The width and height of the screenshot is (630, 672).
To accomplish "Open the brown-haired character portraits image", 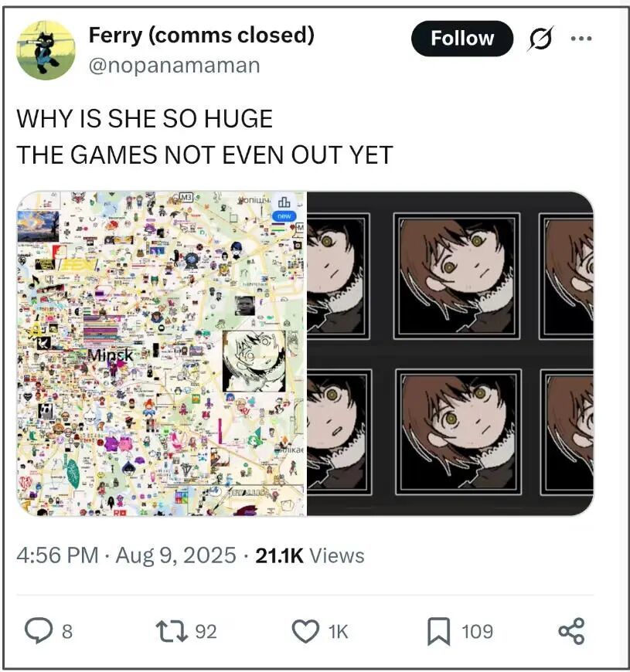I will [450, 353].
